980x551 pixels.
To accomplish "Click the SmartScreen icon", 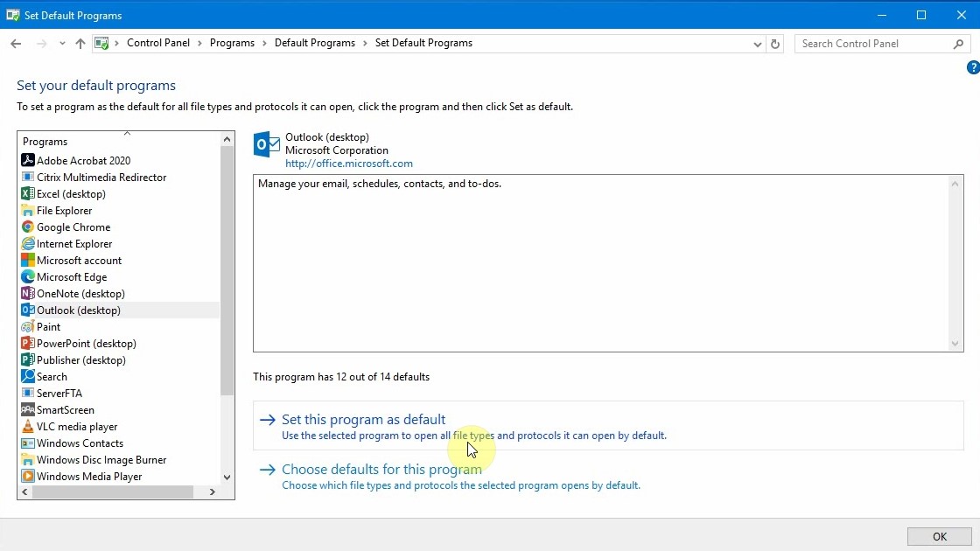I will pos(27,410).
